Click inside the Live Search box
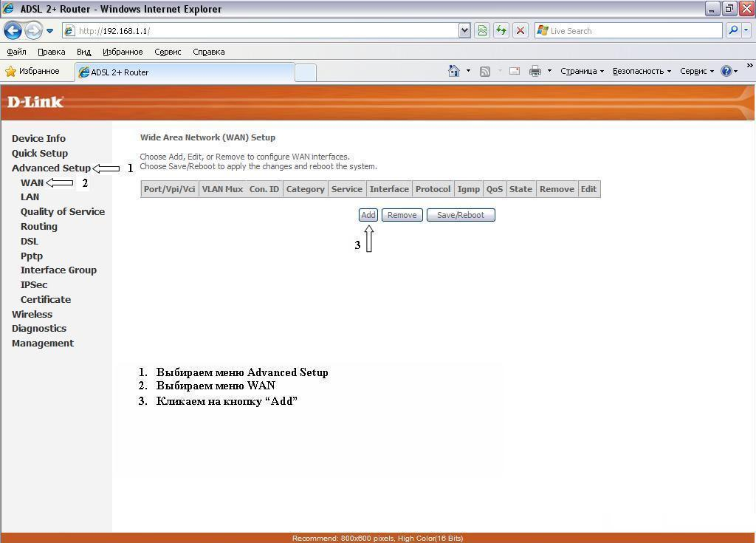756x543 pixels. click(x=628, y=31)
